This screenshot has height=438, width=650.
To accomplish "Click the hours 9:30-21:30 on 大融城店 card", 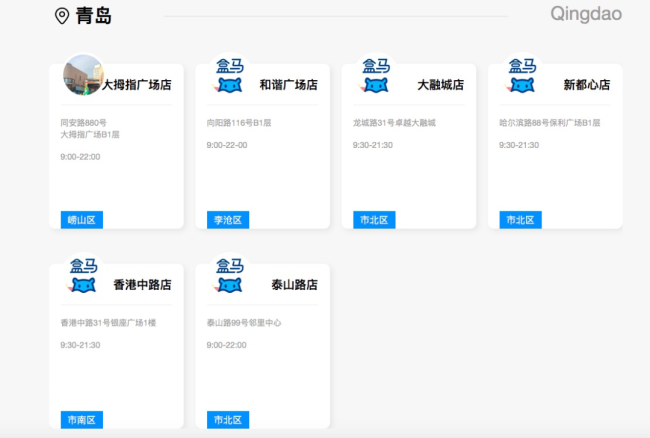I will [373, 145].
